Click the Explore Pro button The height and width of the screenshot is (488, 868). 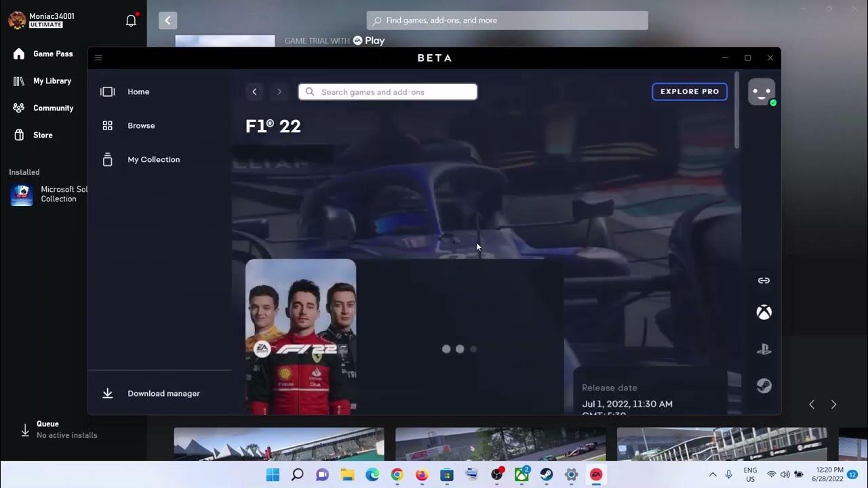point(690,91)
